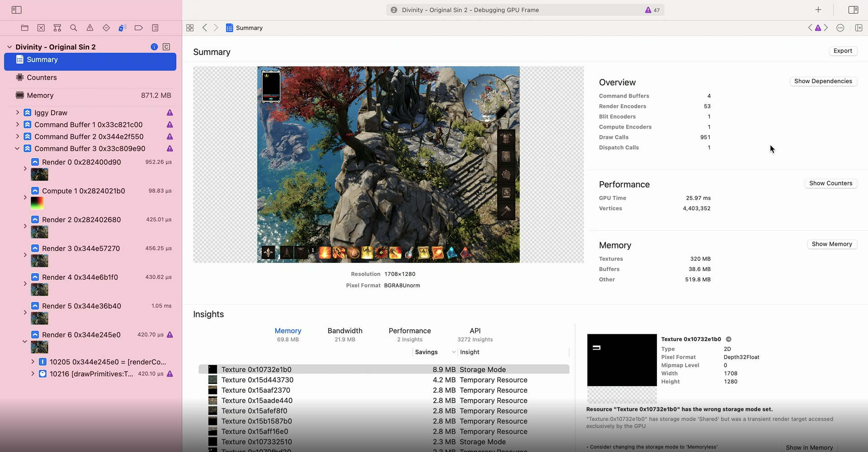Go forward in editor history
This screenshot has height=452, width=868.
tap(216, 28)
